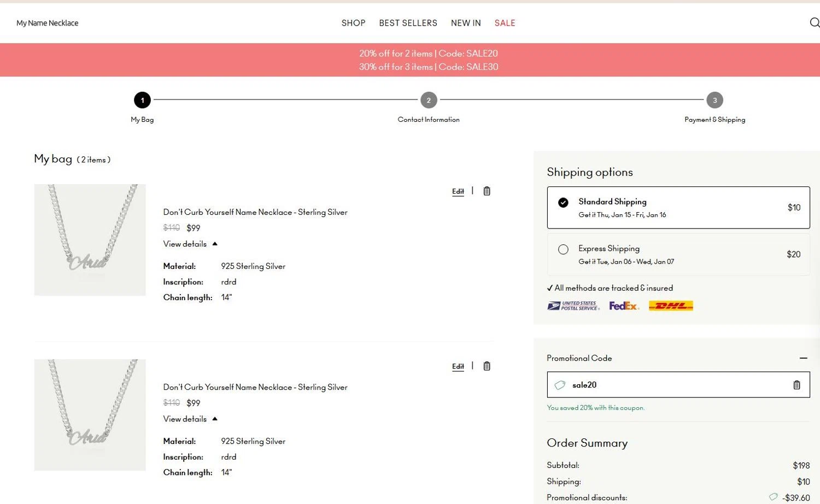Edit the second necklace item

[x=458, y=366]
